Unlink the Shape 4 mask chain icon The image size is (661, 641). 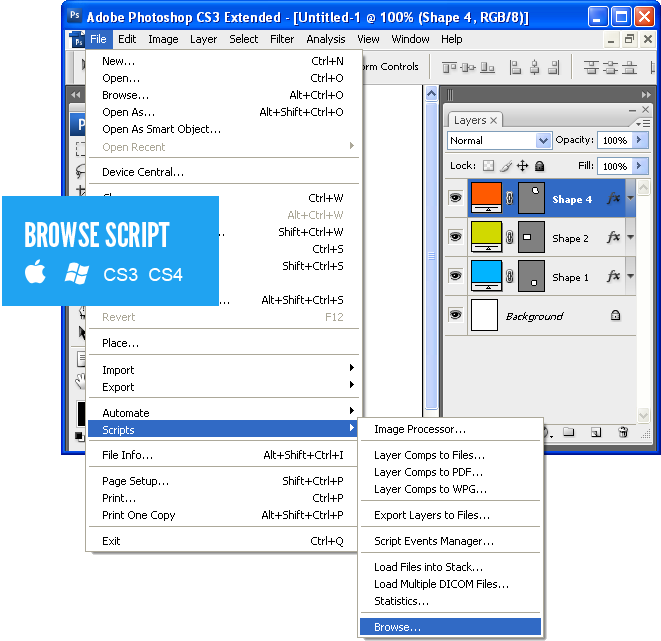509,198
